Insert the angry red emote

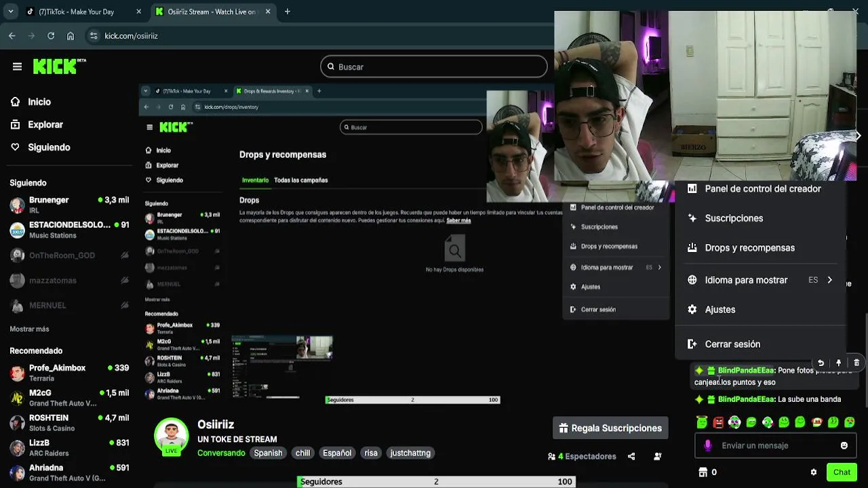coord(718,422)
